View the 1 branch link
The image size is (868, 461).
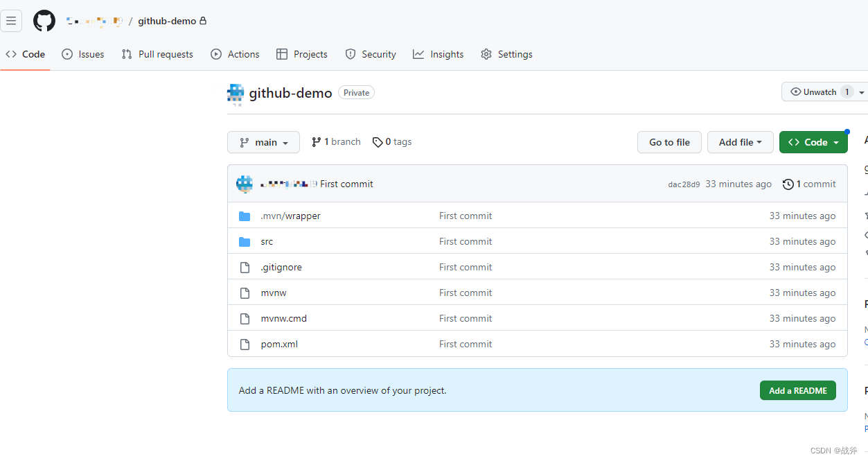click(336, 141)
